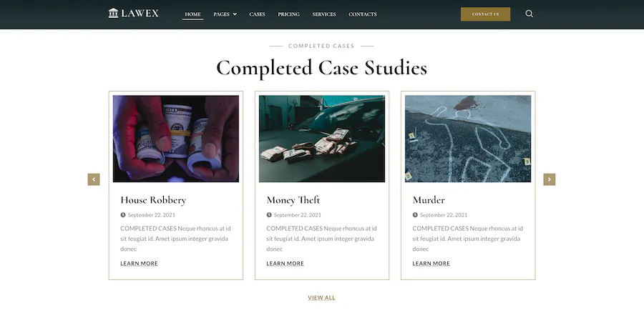Screen dimensions: 644x328
Task: Click Learn More under Money Theft
Action: click(285, 264)
